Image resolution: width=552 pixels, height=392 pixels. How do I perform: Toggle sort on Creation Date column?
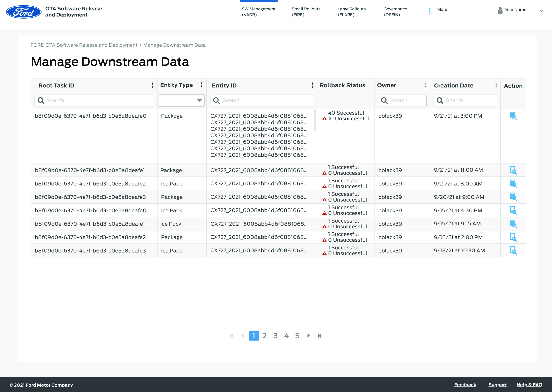pyautogui.click(x=496, y=85)
